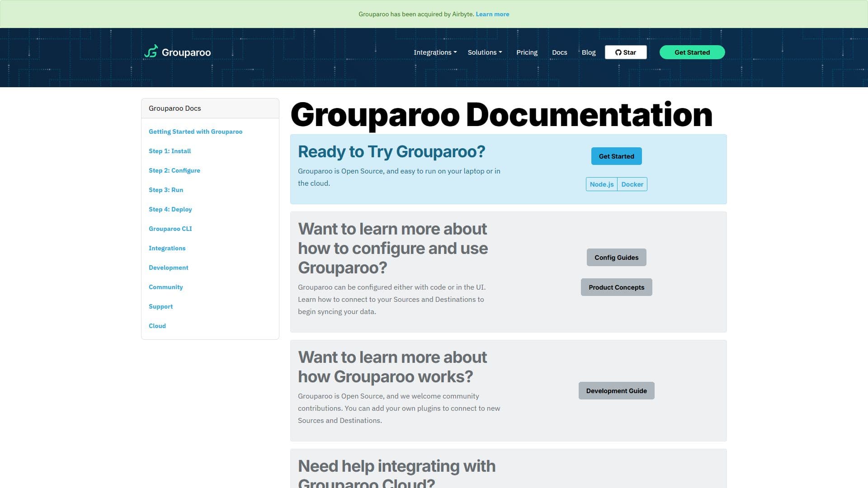The height and width of the screenshot is (488, 868).
Task: Open the Config Guides button
Action: click(x=617, y=258)
